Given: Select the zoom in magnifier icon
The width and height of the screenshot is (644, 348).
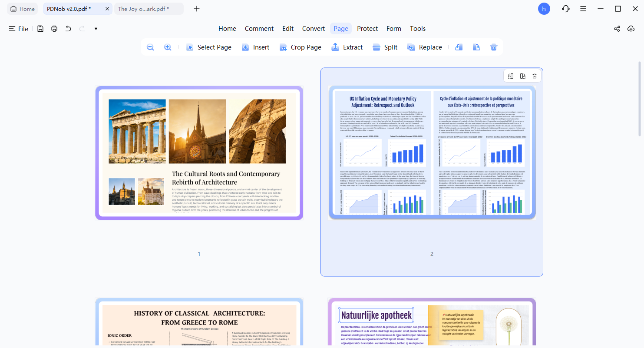Looking at the screenshot, I should [168, 47].
